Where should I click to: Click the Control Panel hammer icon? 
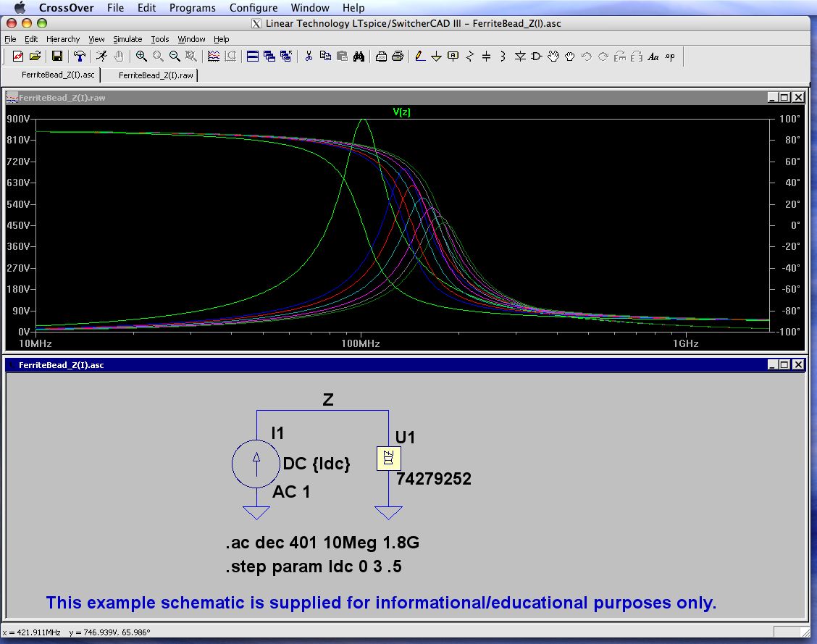80,57
